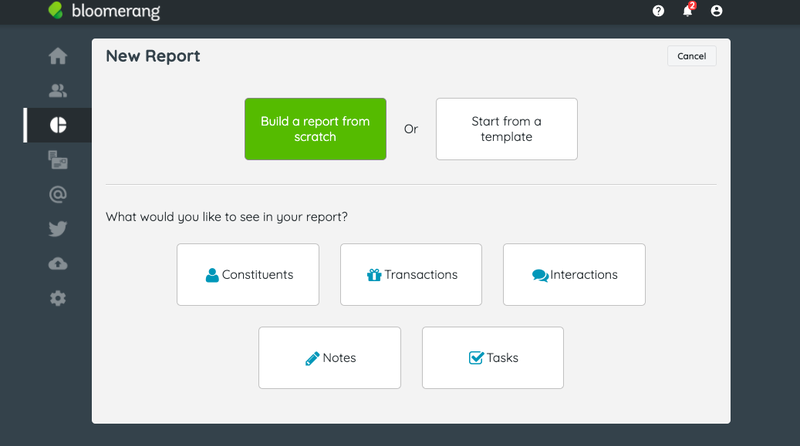This screenshot has width=800, height=446.
Task: Open the Home icon in sidebar
Action: (x=58, y=56)
